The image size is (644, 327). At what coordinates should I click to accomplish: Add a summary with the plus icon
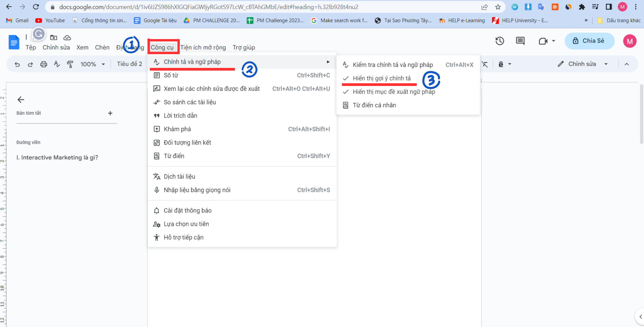click(x=110, y=113)
